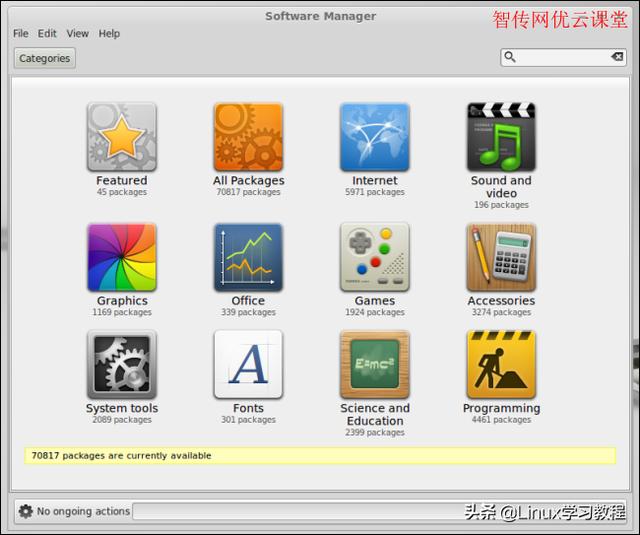The width and height of the screenshot is (640, 535).
Task: Click the "196 packages" count
Action: (x=501, y=205)
